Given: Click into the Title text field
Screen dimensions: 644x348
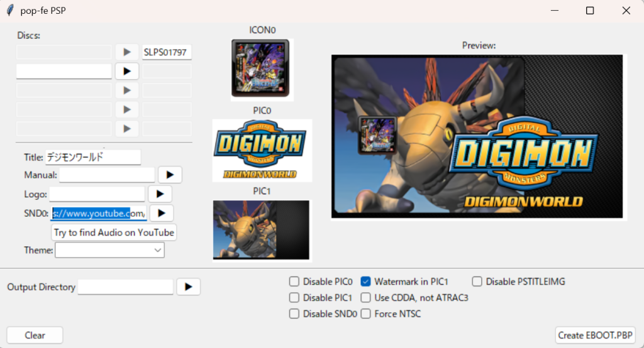Looking at the screenshot, I should 92,157.
